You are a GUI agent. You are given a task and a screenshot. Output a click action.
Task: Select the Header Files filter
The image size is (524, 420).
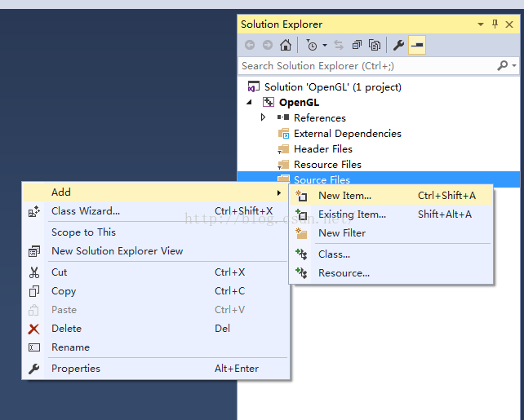click(x=323, y=149)
